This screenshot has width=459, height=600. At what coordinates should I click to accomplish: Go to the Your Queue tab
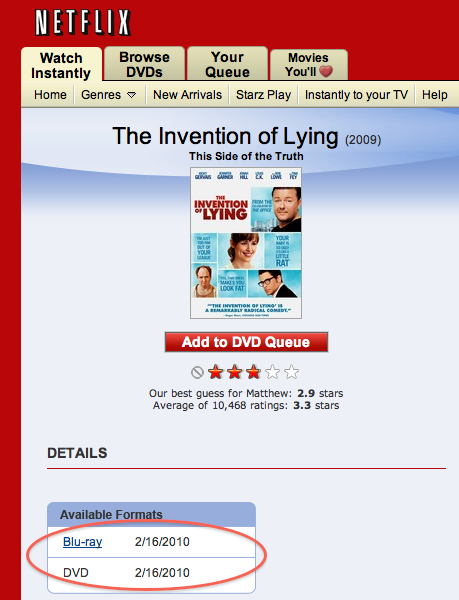point(227,64)
